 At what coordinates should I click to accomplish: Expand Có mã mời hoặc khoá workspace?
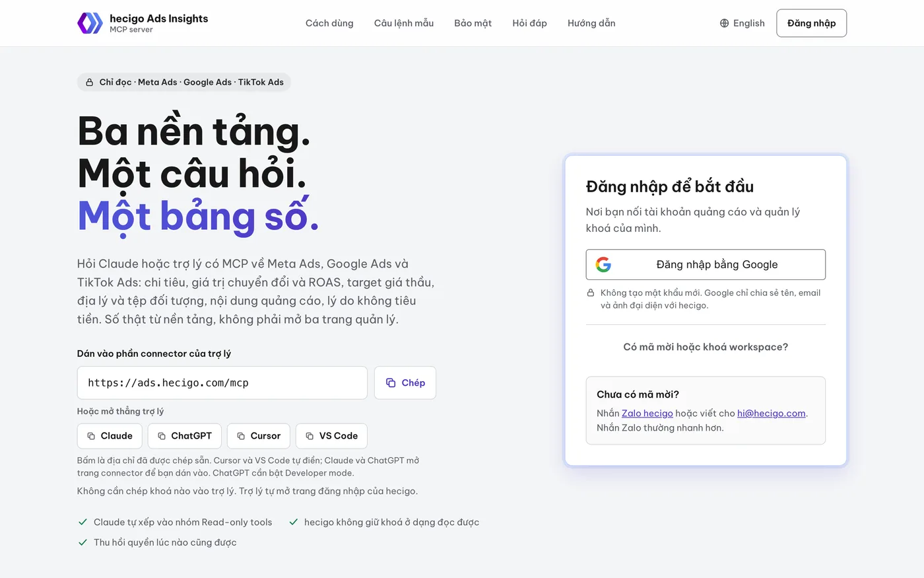706,347
